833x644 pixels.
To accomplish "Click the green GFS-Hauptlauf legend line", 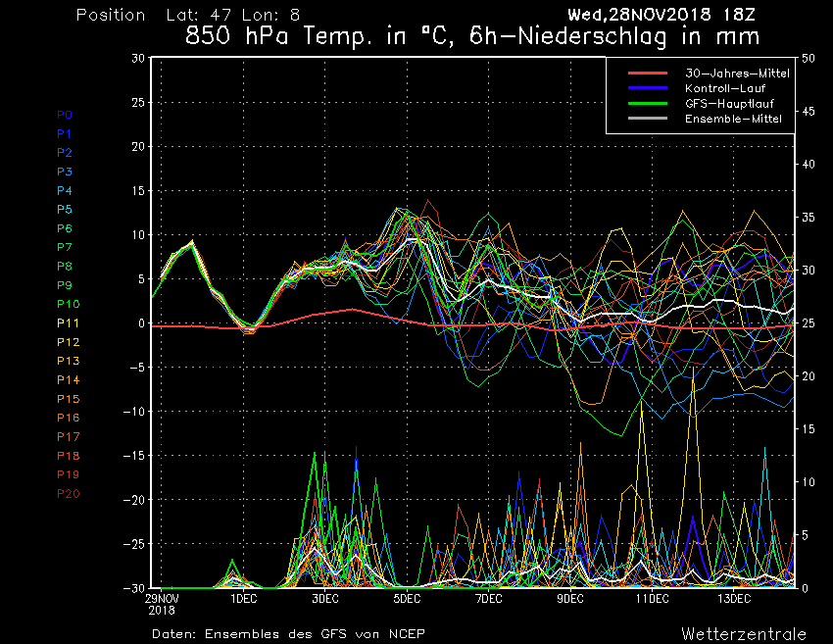I will 647,103.
